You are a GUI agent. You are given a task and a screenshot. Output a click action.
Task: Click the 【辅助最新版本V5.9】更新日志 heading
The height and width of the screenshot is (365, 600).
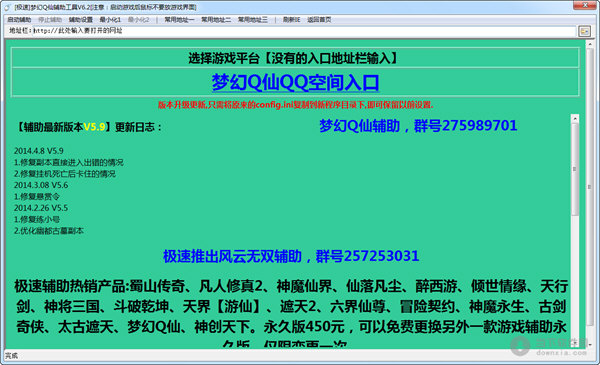[x=88, y=127]
